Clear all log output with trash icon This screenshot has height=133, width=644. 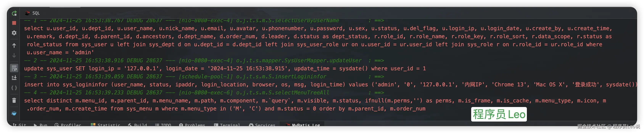tap(14, 101)
